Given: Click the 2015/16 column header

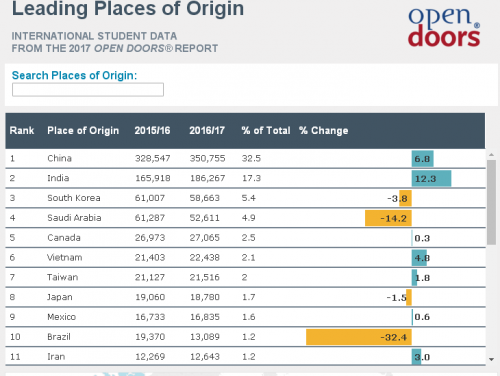Looking at the screenshot, I should (152, 130).
